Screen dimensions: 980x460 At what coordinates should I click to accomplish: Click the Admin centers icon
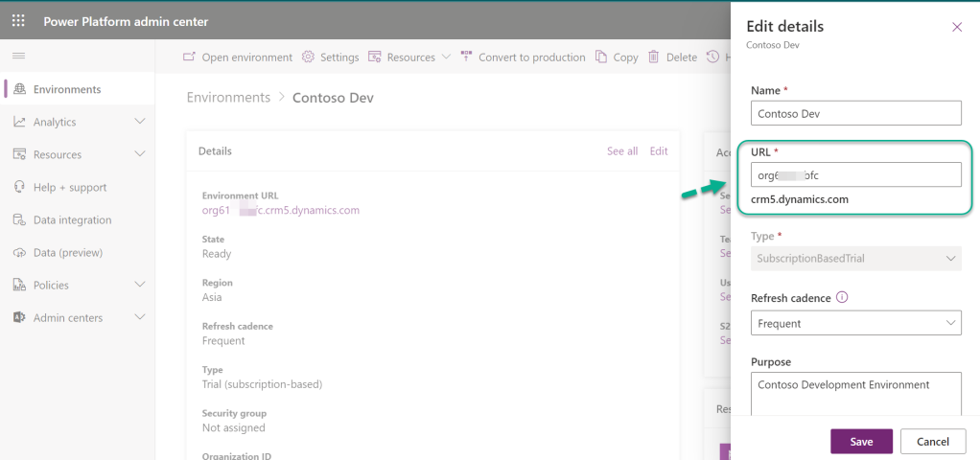point(20,317)
